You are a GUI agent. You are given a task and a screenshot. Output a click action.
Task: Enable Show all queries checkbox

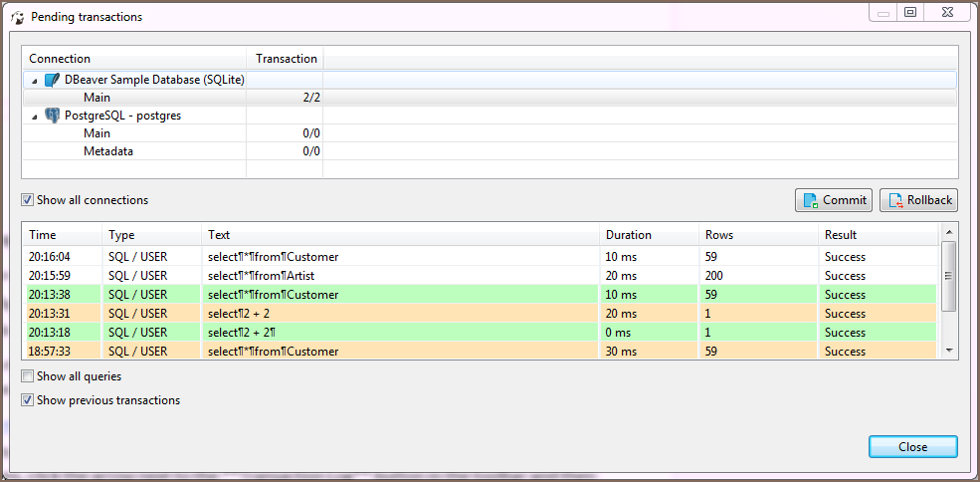click(x=28, y=376)
